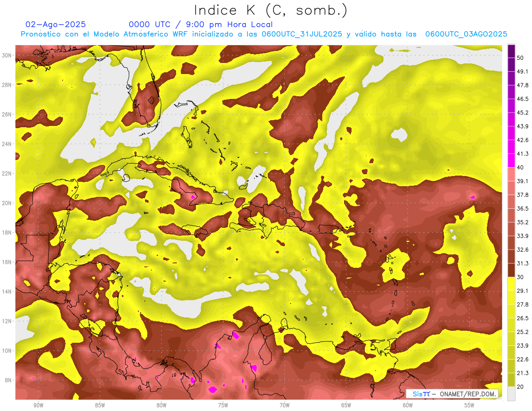Click the latitude label "24N"

point(8,144)
